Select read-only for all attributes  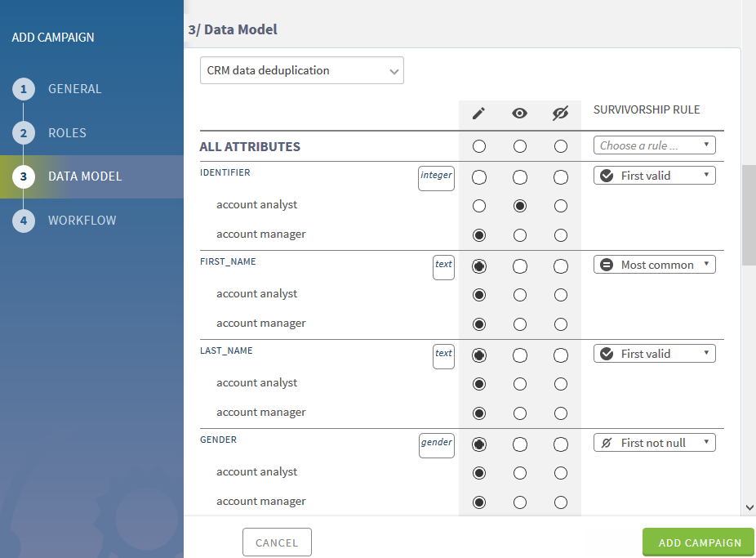click(x=520, y=146)
